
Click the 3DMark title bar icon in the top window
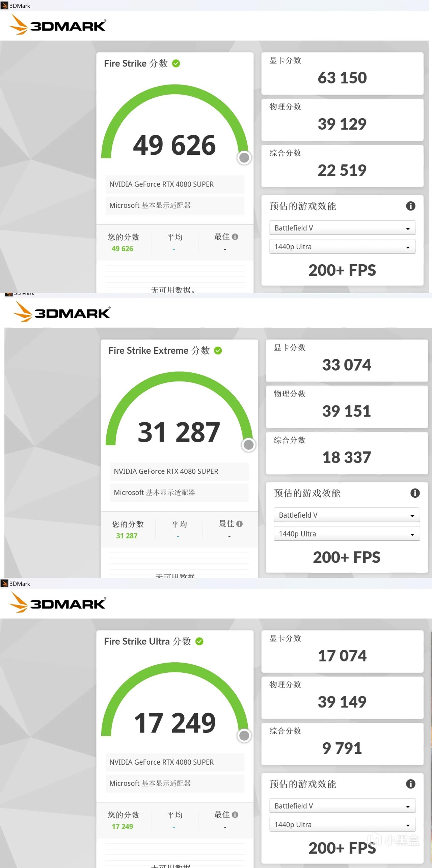pyautogui.click(x=4, y=6)
